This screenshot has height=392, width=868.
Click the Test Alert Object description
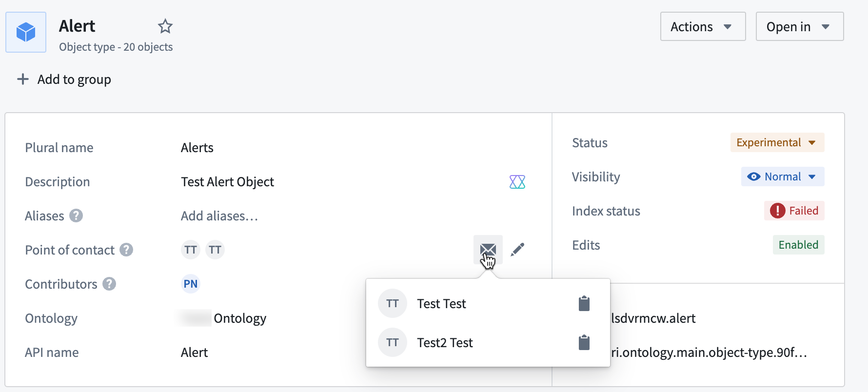(x=227, y=181)
